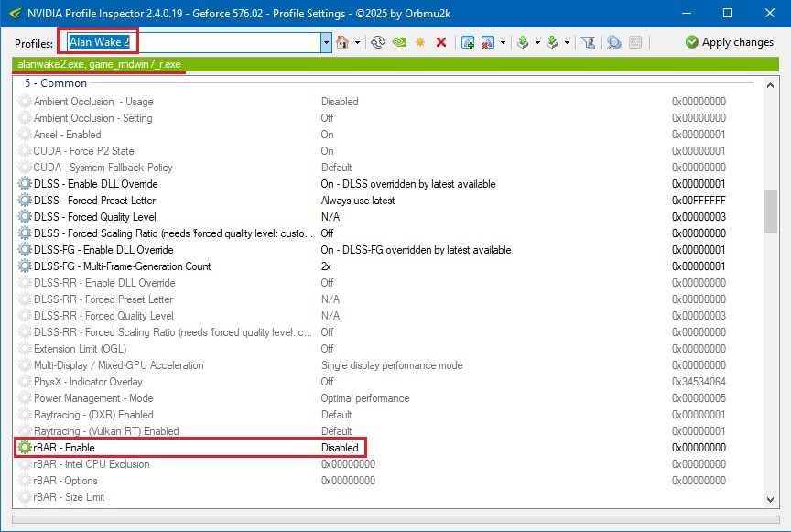Click gear icon for CUDA - Force P2 State
The width and height of the screenshot is (791, 532).
tap(25, 151)
